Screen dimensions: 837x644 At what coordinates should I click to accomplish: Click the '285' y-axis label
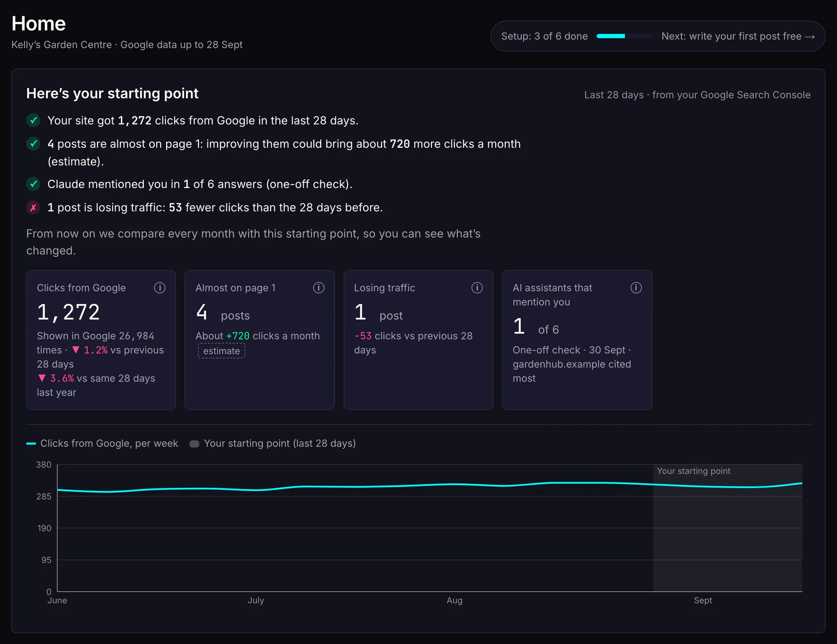(x=44, y=497)
